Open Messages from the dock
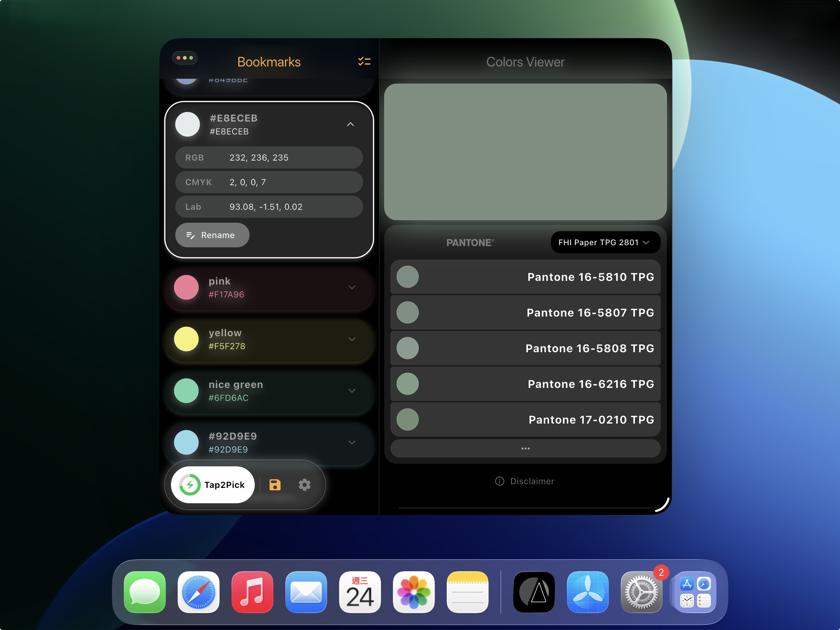Image resolution: width=840 pixels, height=630 pixels. coord(145,592)
